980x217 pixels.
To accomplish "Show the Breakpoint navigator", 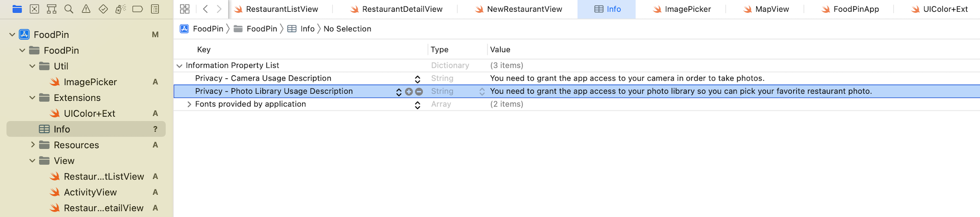I will (x=137, y=9).
